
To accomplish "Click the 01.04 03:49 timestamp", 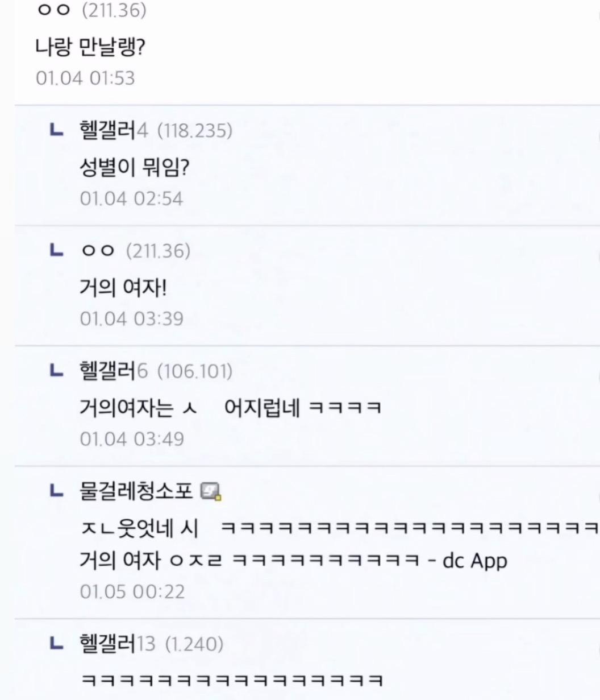I will (x=132, y=439).
